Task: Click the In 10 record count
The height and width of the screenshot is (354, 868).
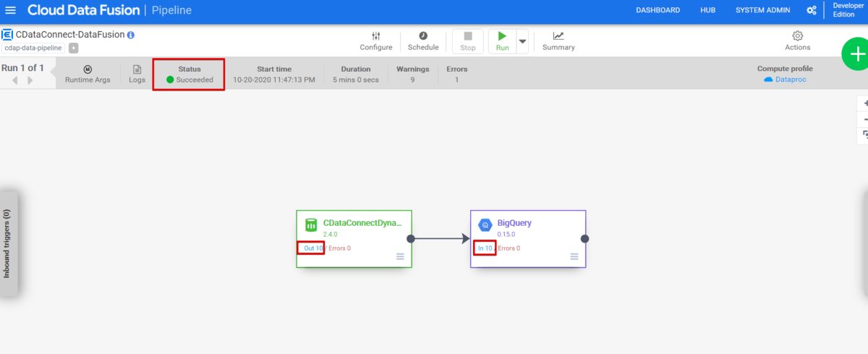Action: click(485, 248)
